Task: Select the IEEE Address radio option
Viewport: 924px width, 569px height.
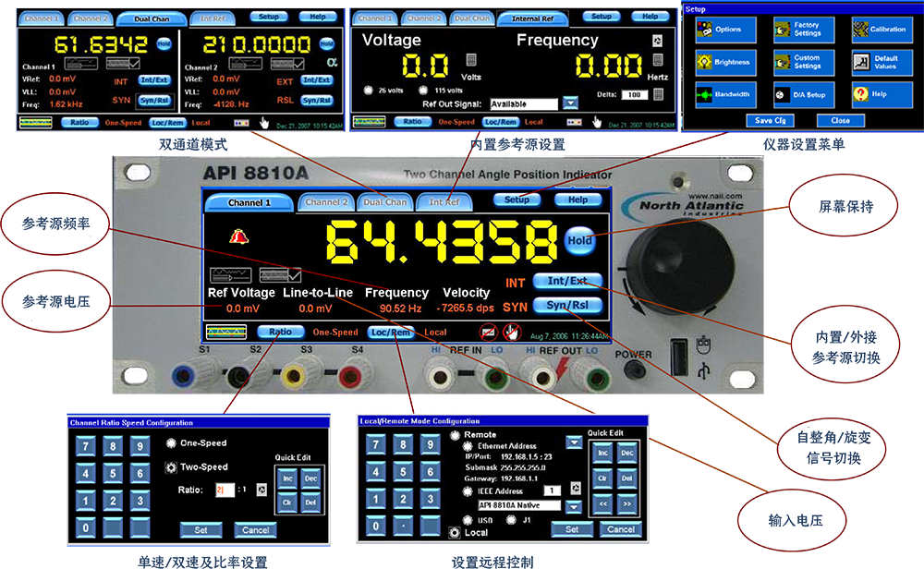Action: click(468, 491)
